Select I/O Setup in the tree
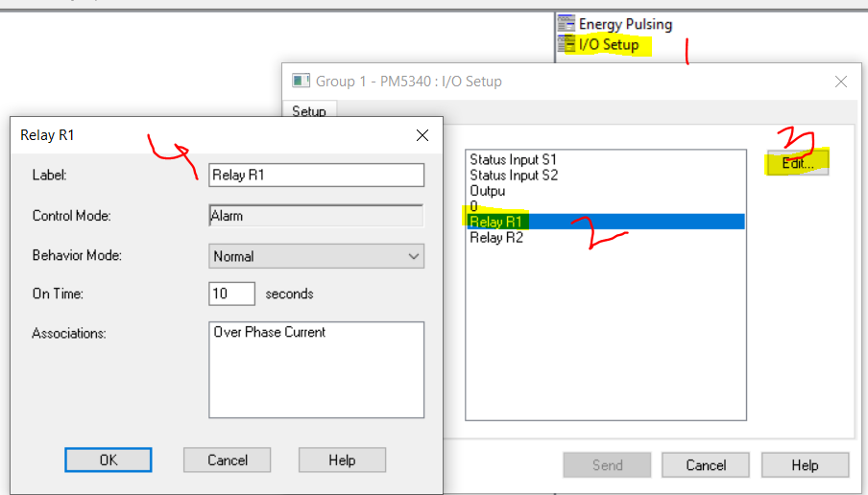The image size is (868, 495). (x=609, y=44)
